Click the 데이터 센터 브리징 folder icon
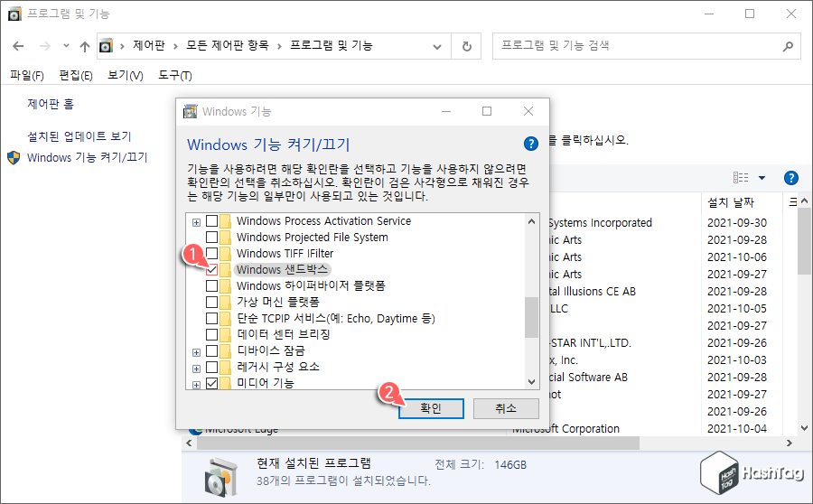 tap(225, 334)
